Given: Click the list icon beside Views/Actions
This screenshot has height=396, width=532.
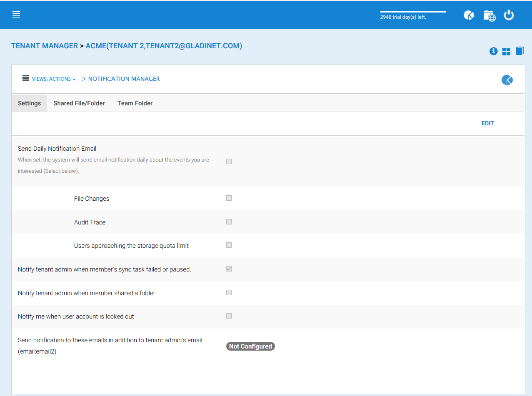Looking at the screenshot, I should pos(26,78).
